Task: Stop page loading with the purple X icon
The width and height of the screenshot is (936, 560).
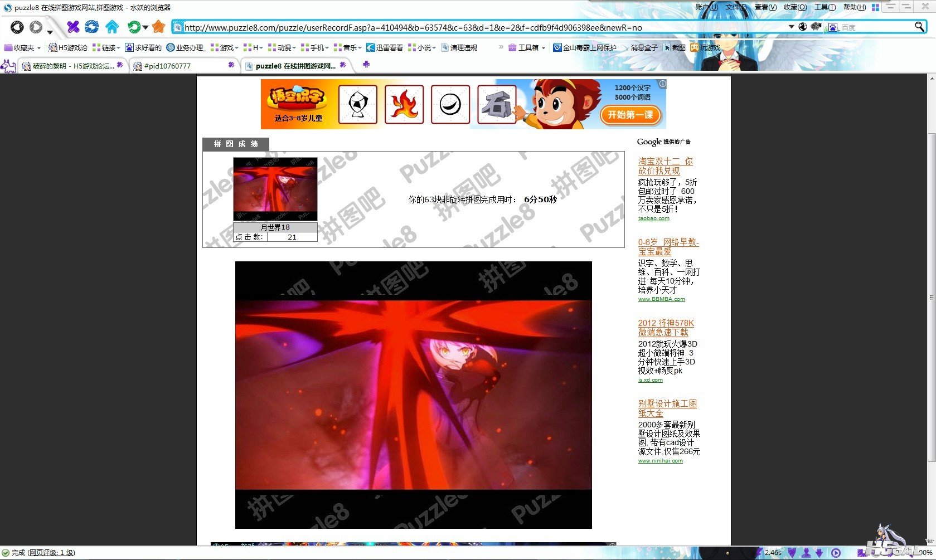Action: point(73,27)
